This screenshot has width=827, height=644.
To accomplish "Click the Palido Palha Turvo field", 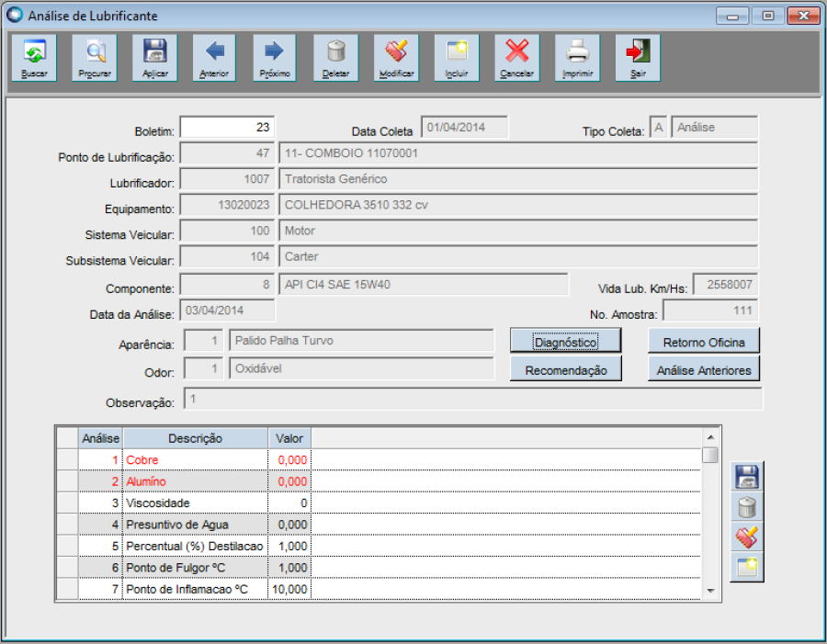I will pyautogui.click(x=361, y=340).
